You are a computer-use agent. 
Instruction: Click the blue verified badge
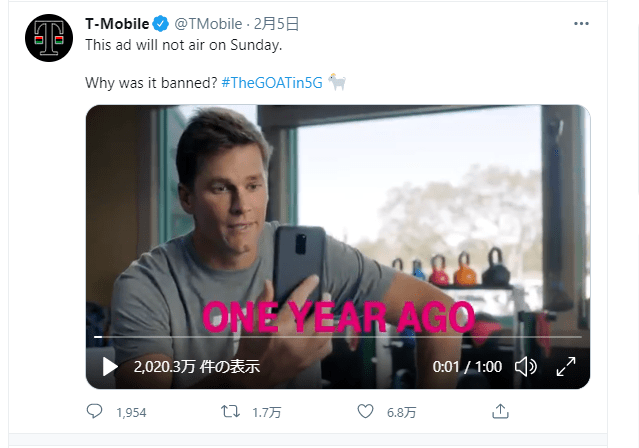161,24
